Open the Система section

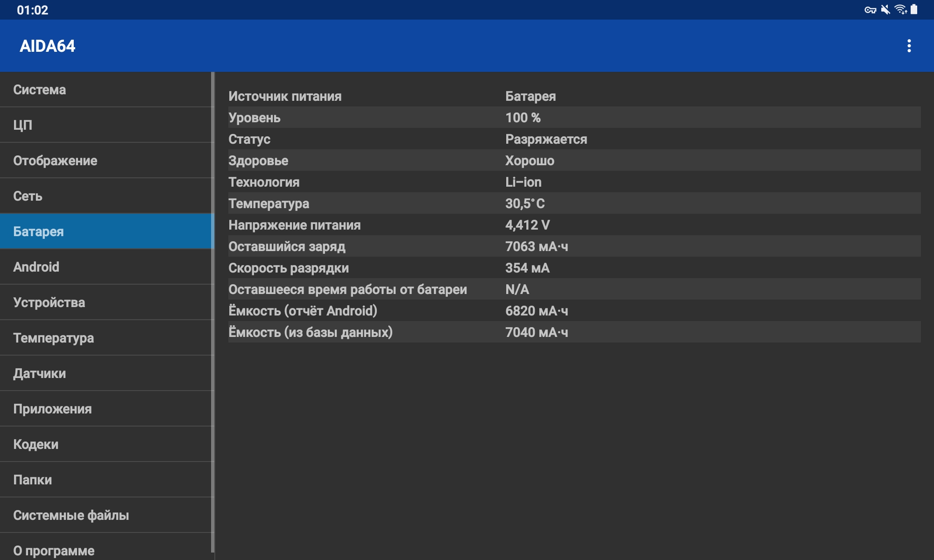pyautogui.click(x=106, y=90)
